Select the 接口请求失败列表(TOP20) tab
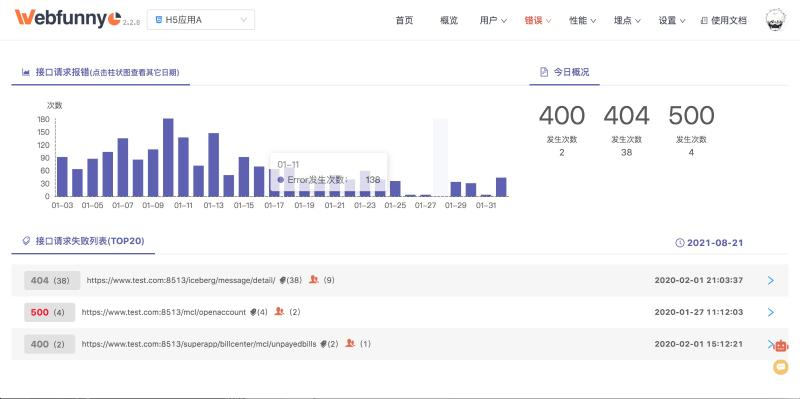This screenshot has height=399, width=800. [x=83, y=241]
